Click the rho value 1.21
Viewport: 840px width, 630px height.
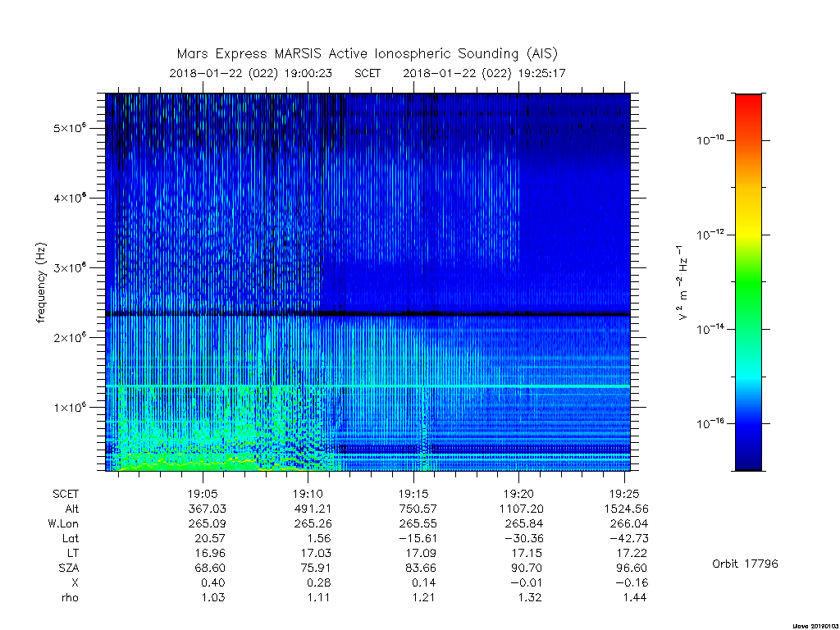(424, 597)
